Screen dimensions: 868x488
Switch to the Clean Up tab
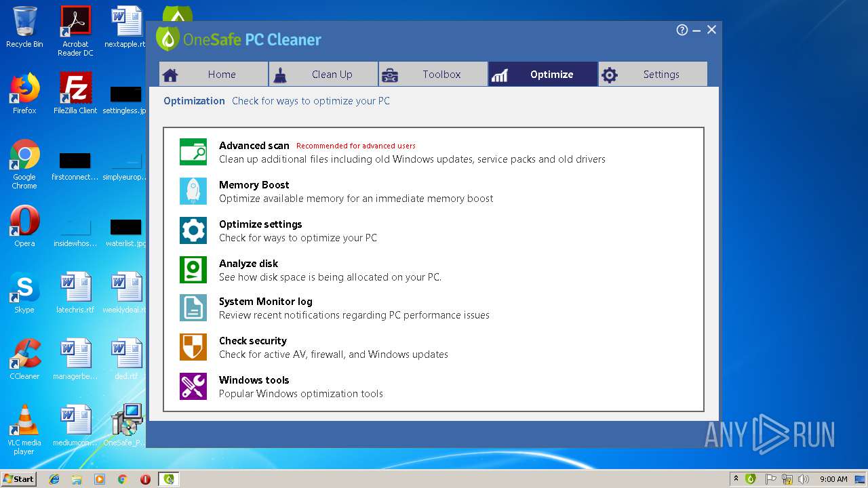coord(323,75)
